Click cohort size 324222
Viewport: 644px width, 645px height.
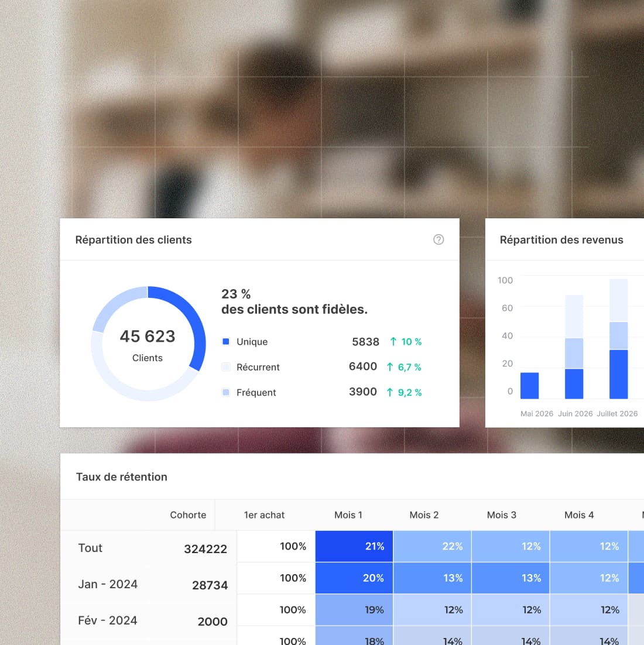pyautogui.click(x=205, y=549)
